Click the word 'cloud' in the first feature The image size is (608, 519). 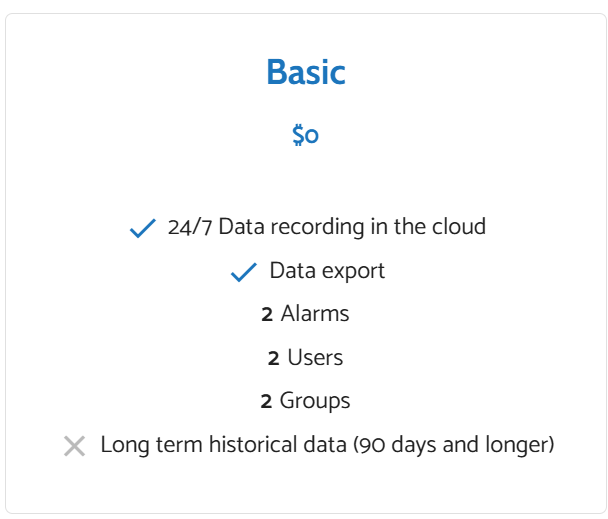point(458,227)
